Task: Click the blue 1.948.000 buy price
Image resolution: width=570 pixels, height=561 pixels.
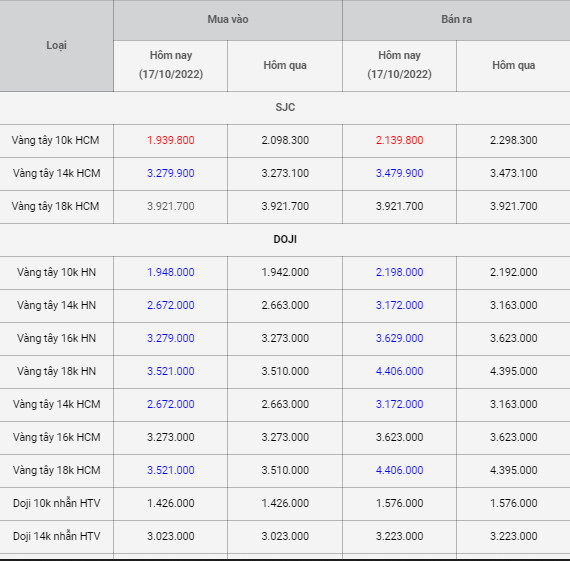Action: click(171, 272)
